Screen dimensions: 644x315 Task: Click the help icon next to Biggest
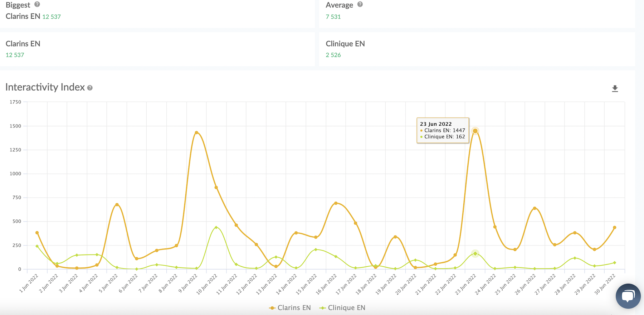37,4
